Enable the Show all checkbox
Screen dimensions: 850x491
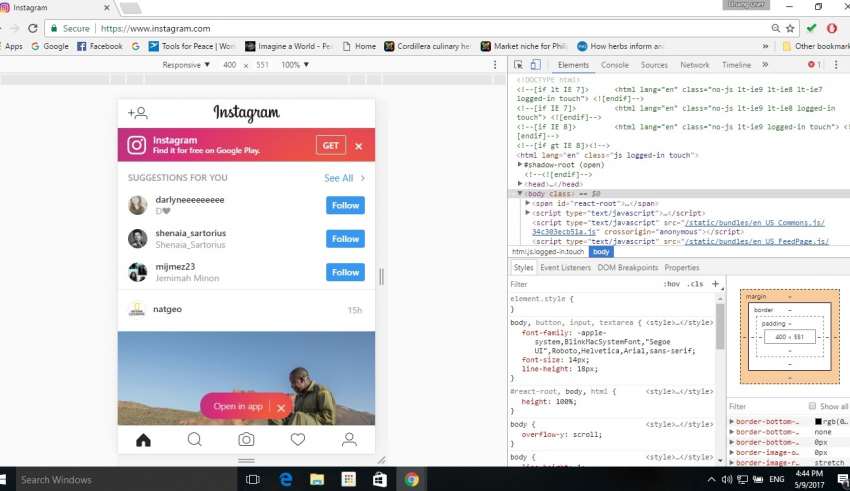point(812,406)
